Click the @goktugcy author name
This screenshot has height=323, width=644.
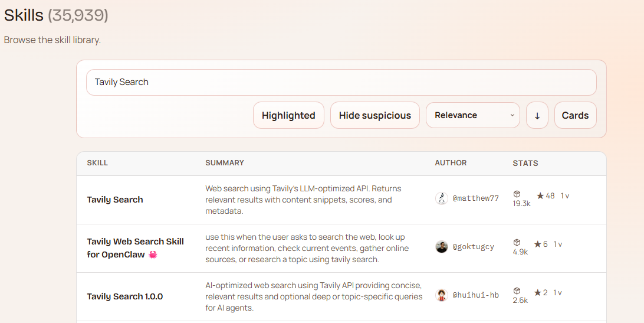pyautogui.click(x=474, y=247)
